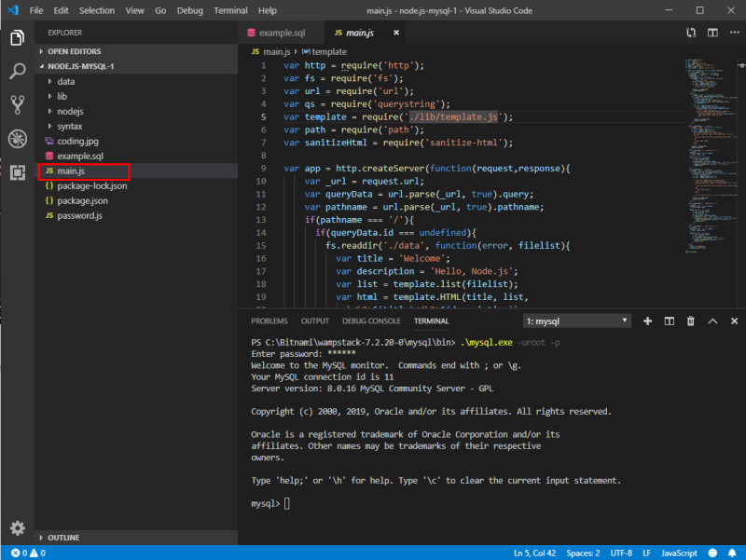
Task: Close the terminal panel
Action: (734, 321)
